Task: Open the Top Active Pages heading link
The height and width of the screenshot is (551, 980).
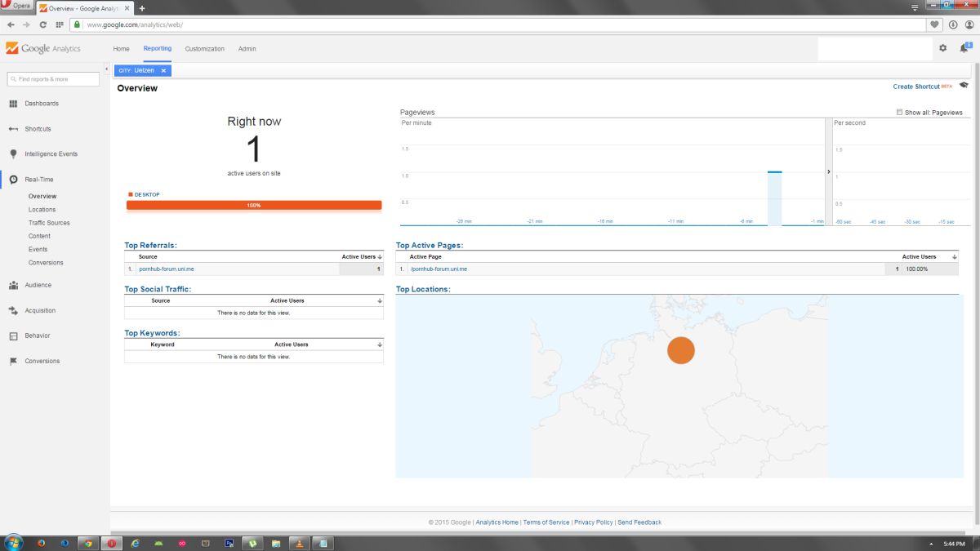Action: pyautogui.click(x=430, y=245)
